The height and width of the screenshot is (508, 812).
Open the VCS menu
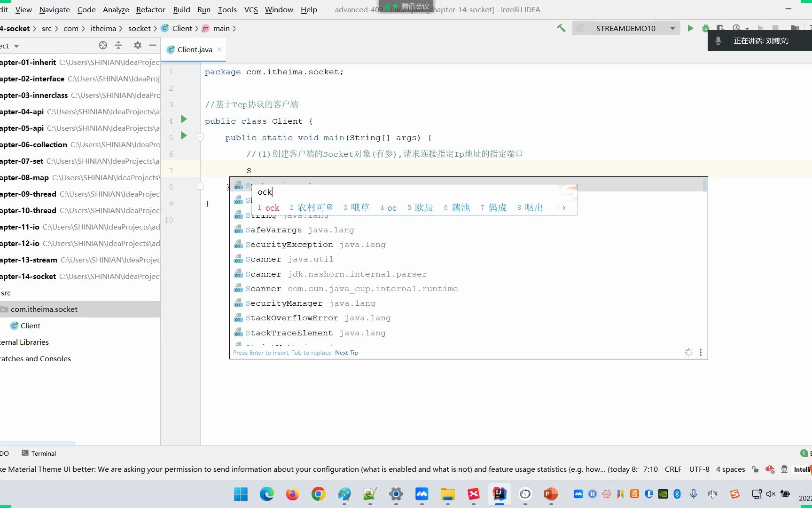(251, 9)
